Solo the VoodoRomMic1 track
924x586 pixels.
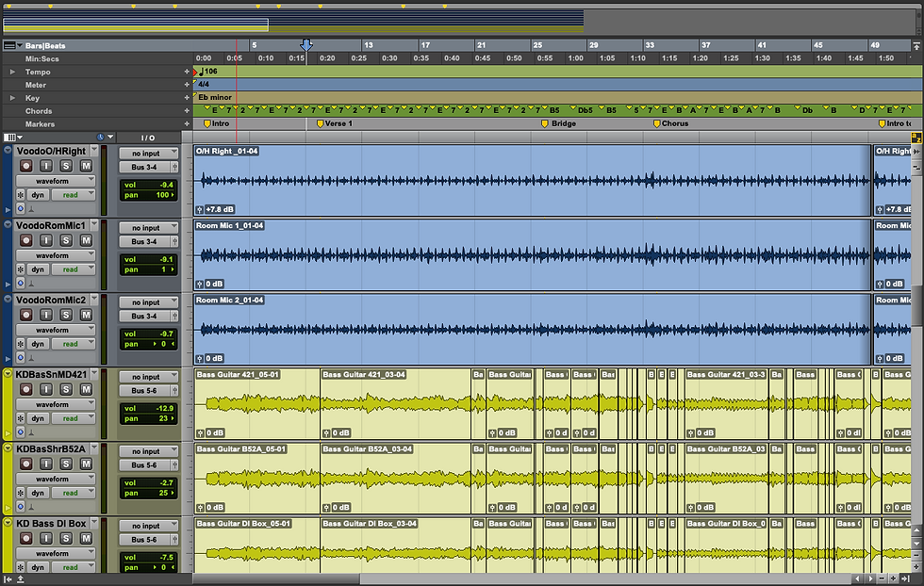coord(66,240)
